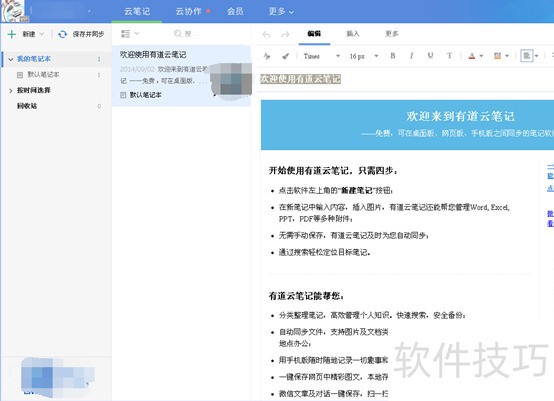Select the 更多 editor tab
The image size is (554, 401).
point(391,34)
